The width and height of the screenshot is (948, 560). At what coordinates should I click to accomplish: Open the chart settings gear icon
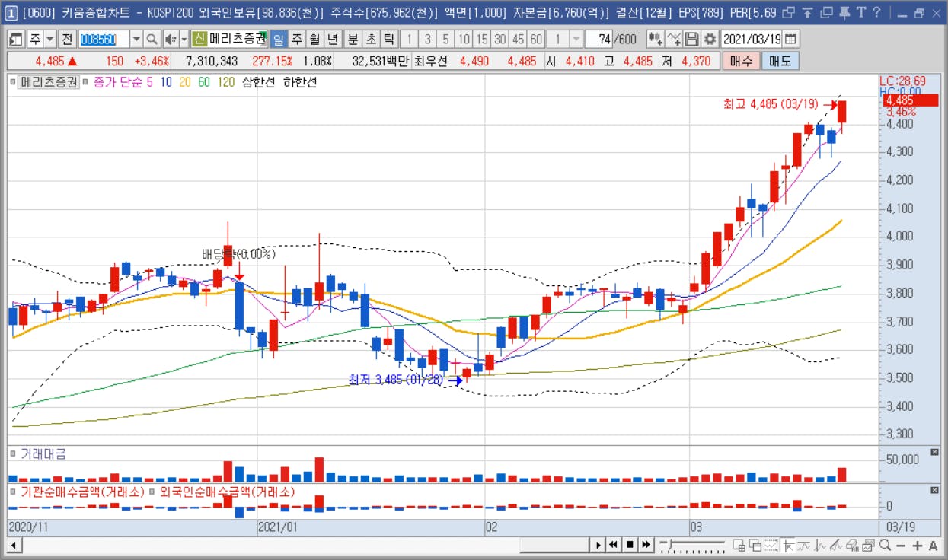710,40
